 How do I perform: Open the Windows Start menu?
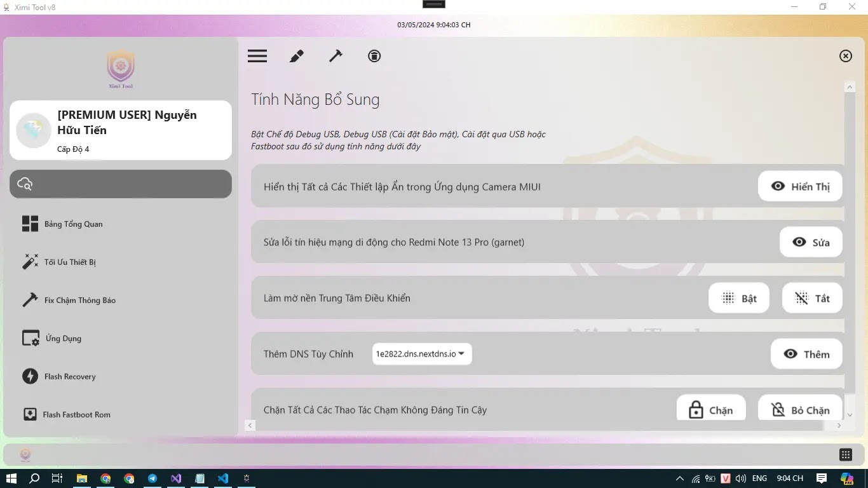tap(11, 478)
